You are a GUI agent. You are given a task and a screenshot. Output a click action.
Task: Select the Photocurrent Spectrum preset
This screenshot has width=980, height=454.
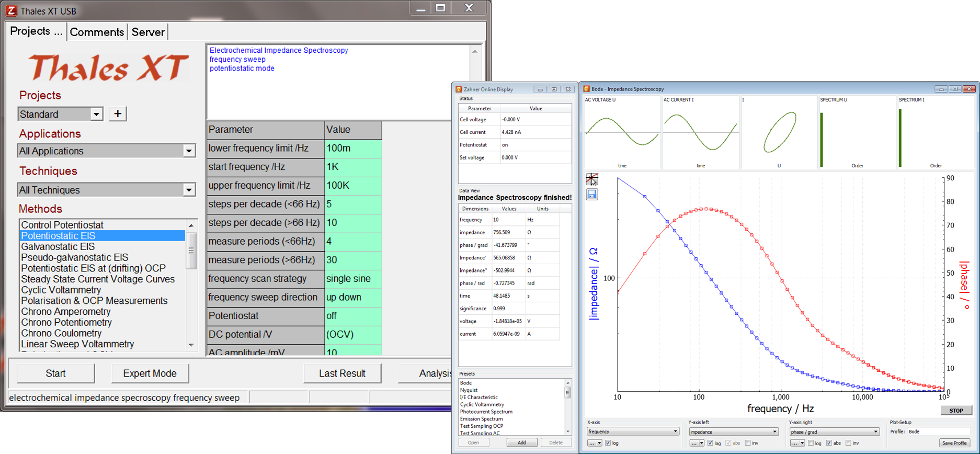point(486,412)
